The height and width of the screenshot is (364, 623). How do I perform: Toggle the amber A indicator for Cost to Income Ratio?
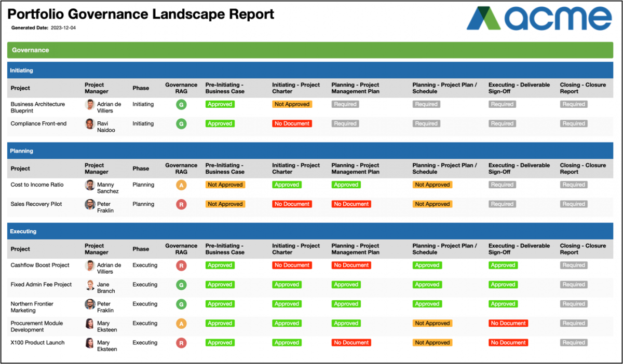pyautogui.click(x=180, y=185)
